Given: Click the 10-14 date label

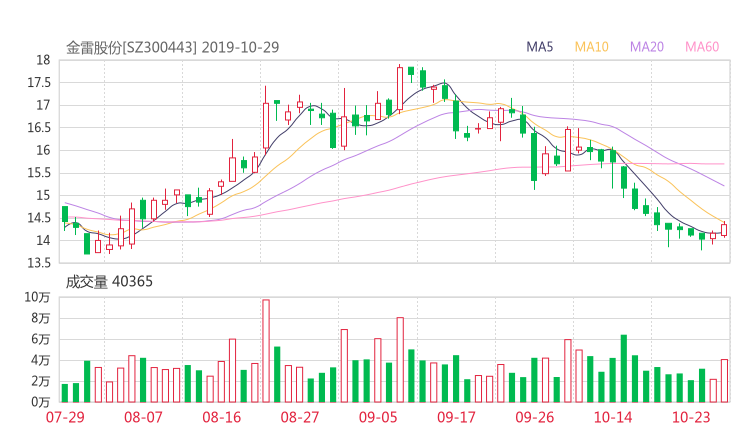Looking at the screenshot, I should [613, 417].
